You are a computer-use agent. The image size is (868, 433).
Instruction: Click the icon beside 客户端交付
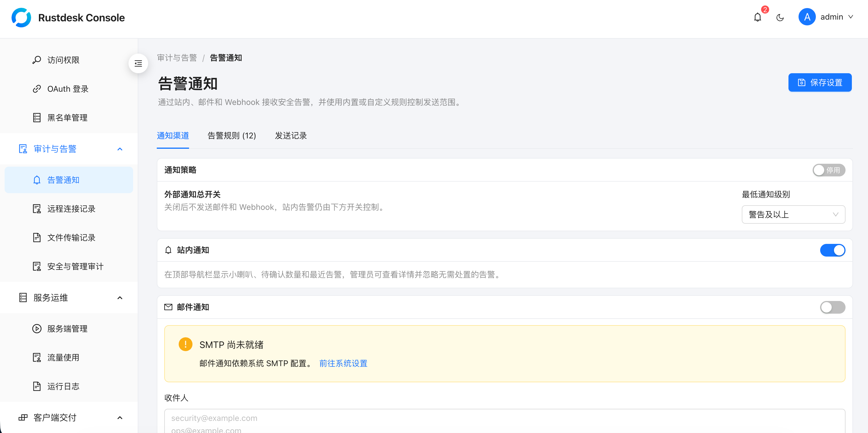pyautogui.click(x=23, y=418)
